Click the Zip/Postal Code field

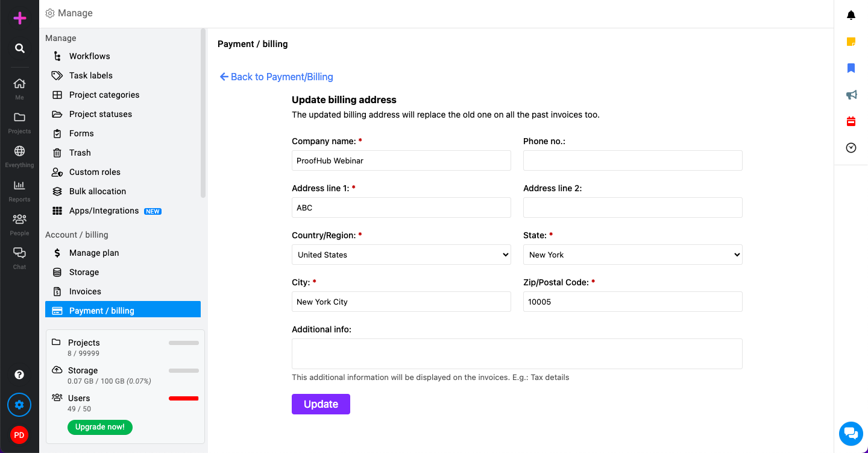(x=633, y=302)
